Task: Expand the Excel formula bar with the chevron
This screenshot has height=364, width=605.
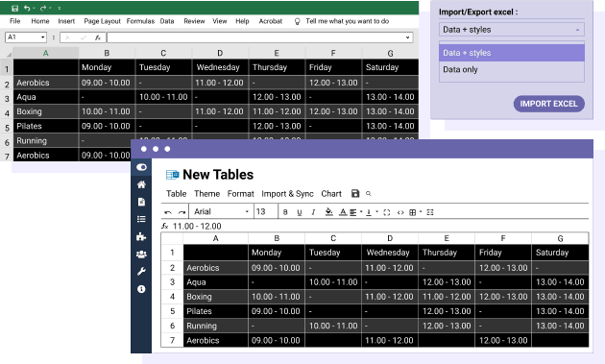Action: (408, 37)
